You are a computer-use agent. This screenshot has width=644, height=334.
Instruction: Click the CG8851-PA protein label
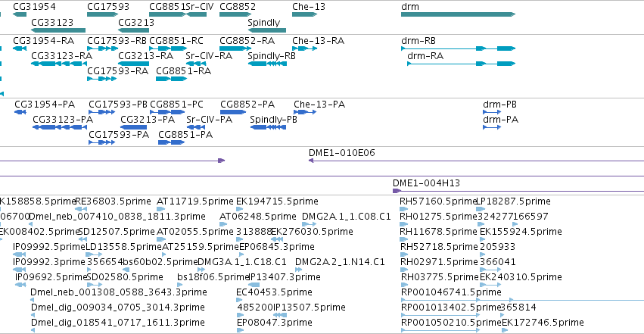click(x=185, y=135)
